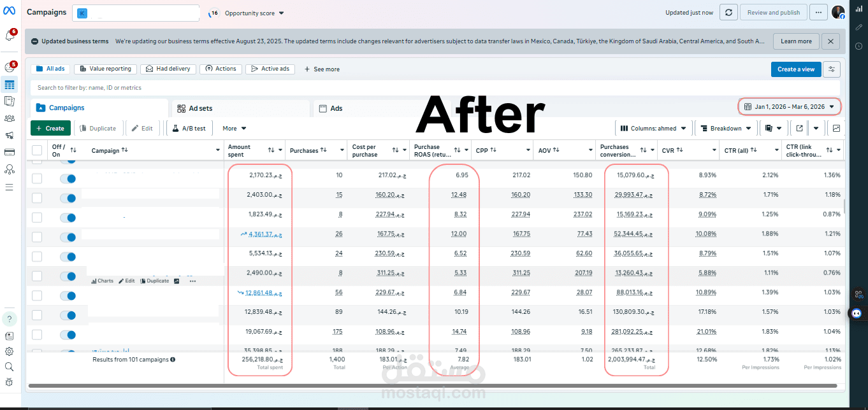The height and width of the screenshot is (410, 868).
Task: Toggle off campaign in the 12,861.48 spend row
Action: tap(68, 295)
